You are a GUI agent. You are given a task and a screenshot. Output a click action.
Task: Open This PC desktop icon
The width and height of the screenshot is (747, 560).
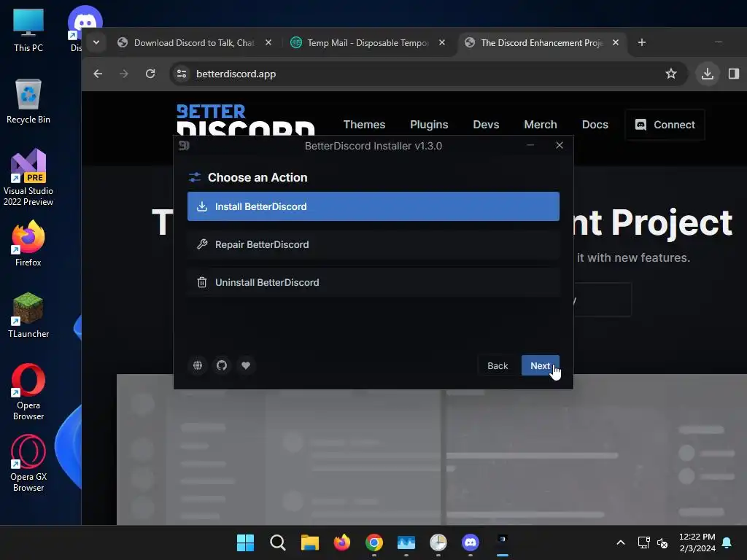(28, 31)
